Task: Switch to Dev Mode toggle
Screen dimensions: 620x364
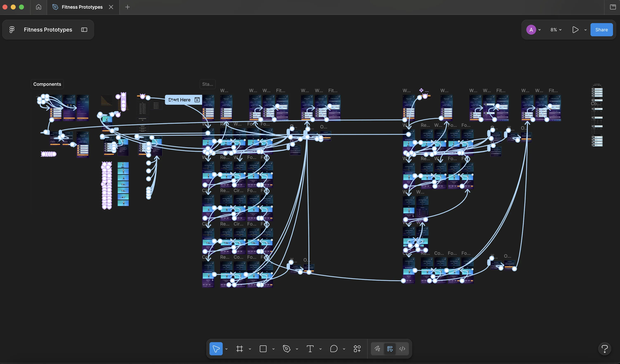Action: tap(402, 349)
